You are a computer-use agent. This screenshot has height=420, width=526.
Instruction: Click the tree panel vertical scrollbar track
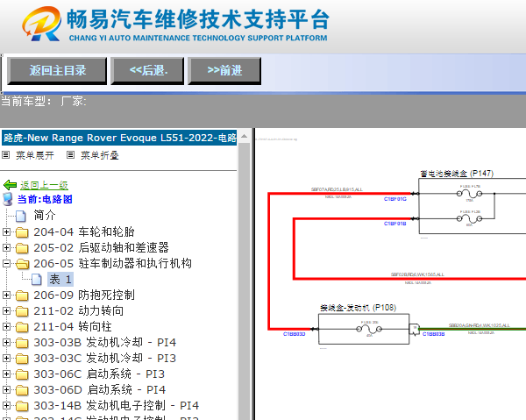click(x=245, y=281)
